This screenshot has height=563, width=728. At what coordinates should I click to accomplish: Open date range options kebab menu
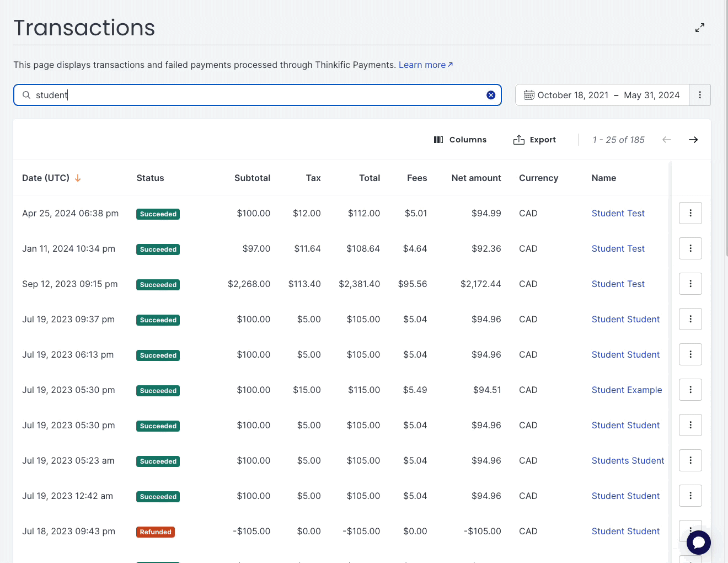point(700,95)
